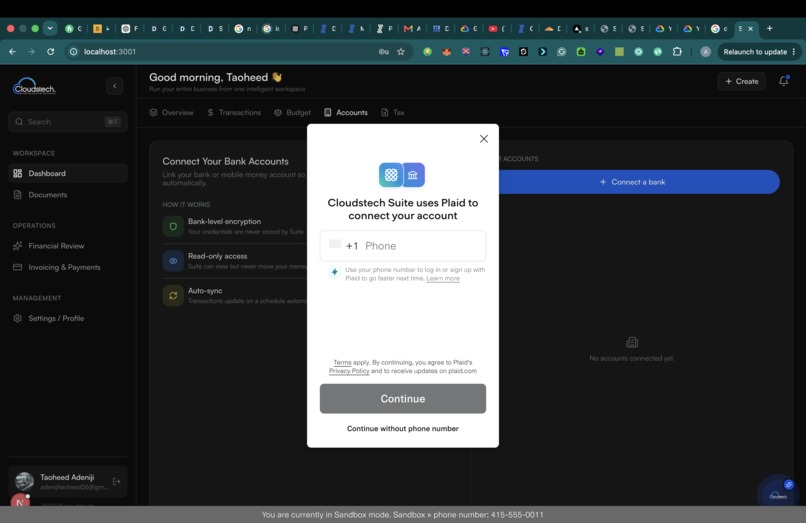Choose Continue without phone number

tap(402, 428)
